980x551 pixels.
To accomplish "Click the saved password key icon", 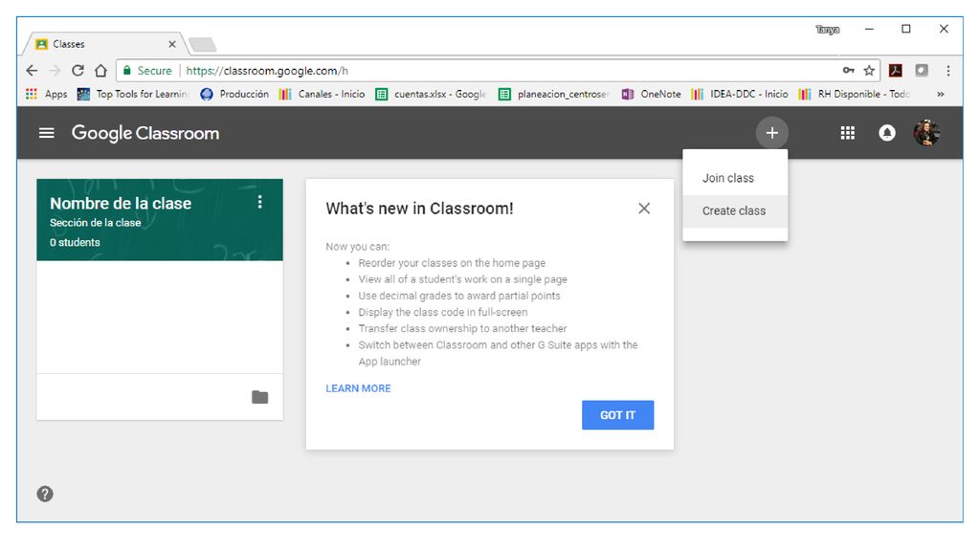I will (848, 71).
